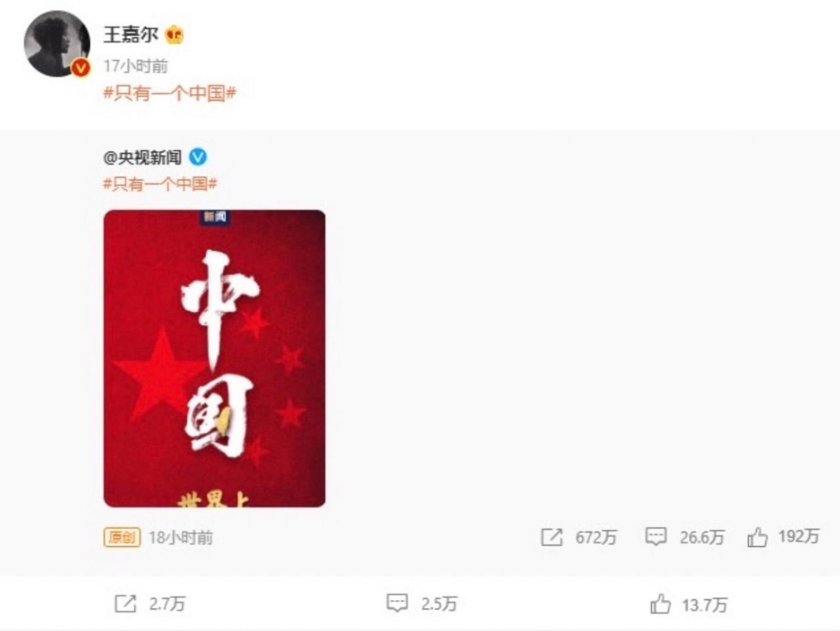The image size is (840, 631).
Task: Like the post via the 13.7万 thumbs-up
Action: click(661, 604)
